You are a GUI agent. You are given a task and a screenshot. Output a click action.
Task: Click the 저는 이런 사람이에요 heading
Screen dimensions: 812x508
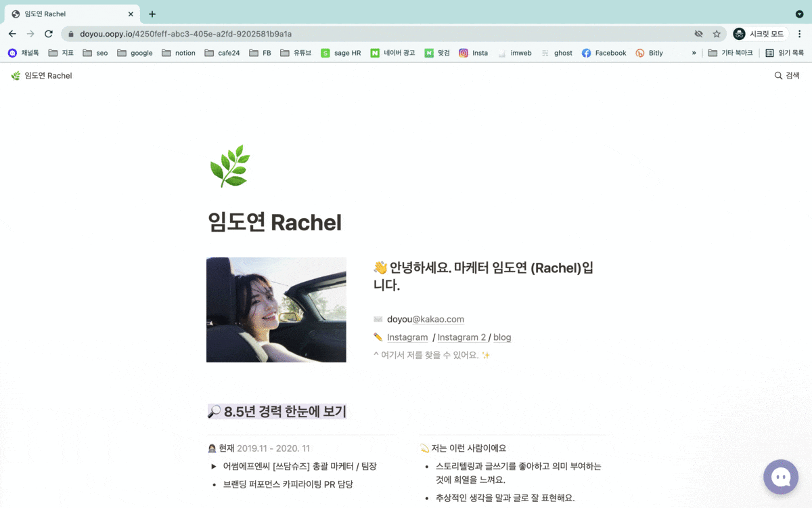[463, 448]
